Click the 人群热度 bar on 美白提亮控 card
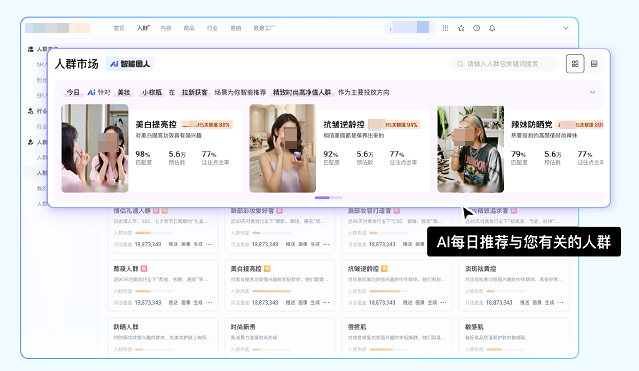Viewport: 639px width, 371px height. coord(272,291)
